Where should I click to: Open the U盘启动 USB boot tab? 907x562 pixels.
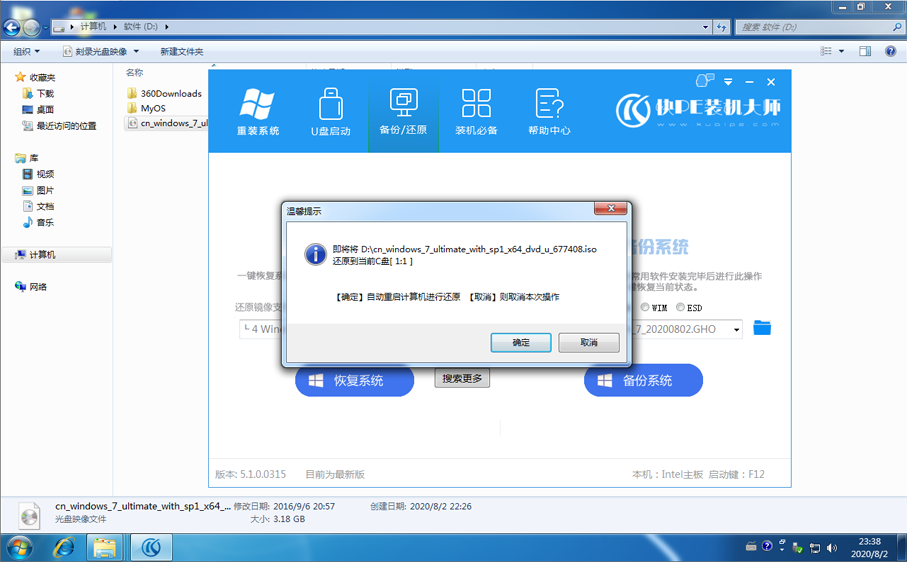(331, 112)
